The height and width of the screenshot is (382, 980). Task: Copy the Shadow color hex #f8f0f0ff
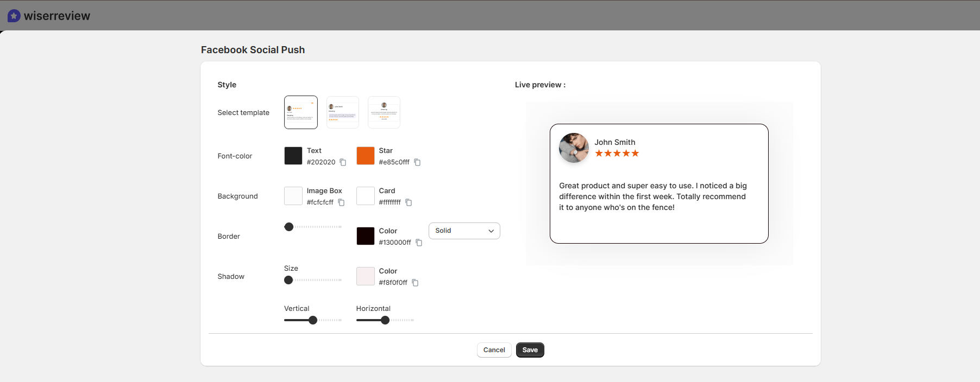tap(415, 283)
